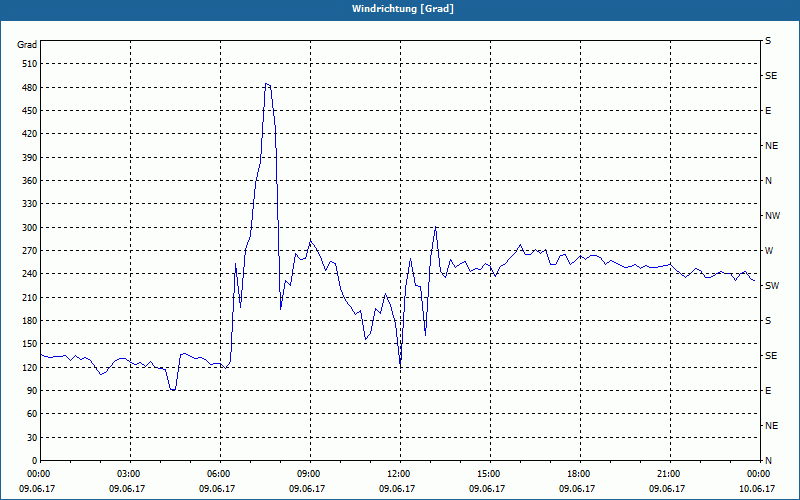Select the S compass label beside 180 gridline
Image resolution: width=800 pixels, height=500 pixels.
pos(768,320)
